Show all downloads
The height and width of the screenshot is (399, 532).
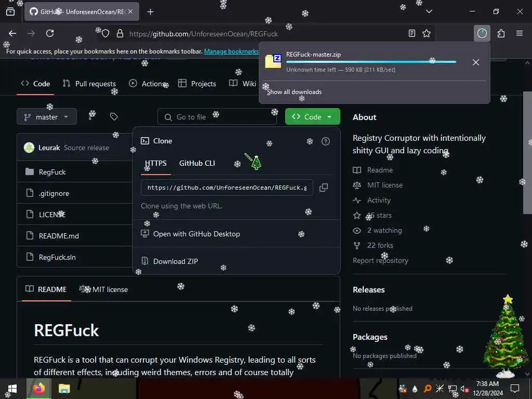294,92
